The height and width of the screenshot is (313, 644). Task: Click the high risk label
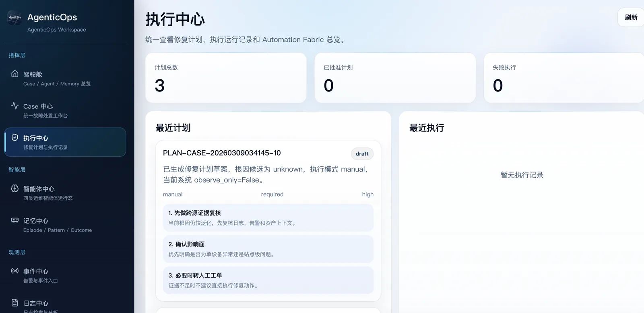367,194
